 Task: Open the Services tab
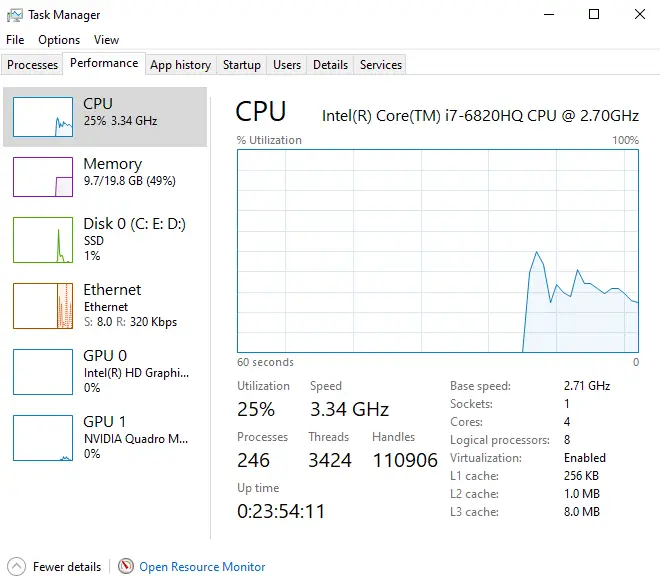point(381,65)
